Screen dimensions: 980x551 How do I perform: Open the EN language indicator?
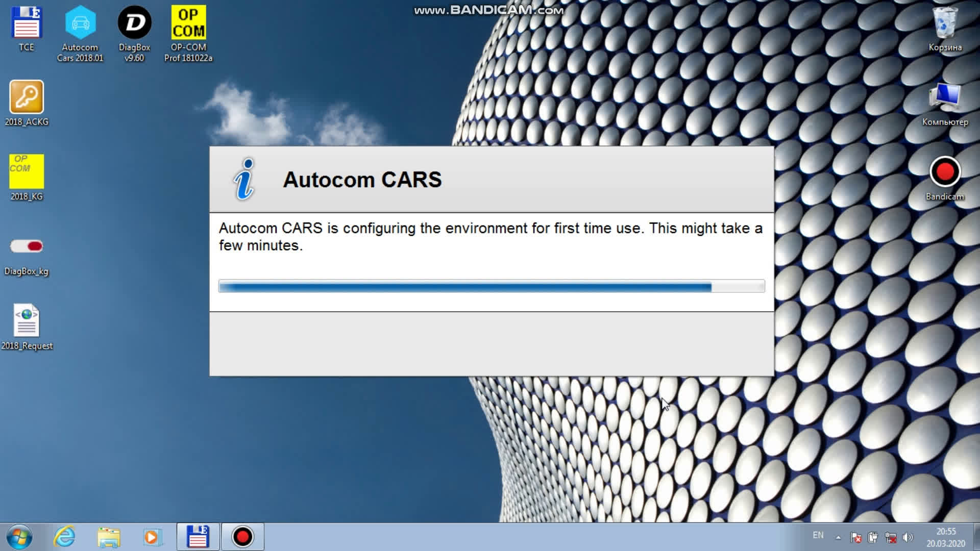pos(818,535)
